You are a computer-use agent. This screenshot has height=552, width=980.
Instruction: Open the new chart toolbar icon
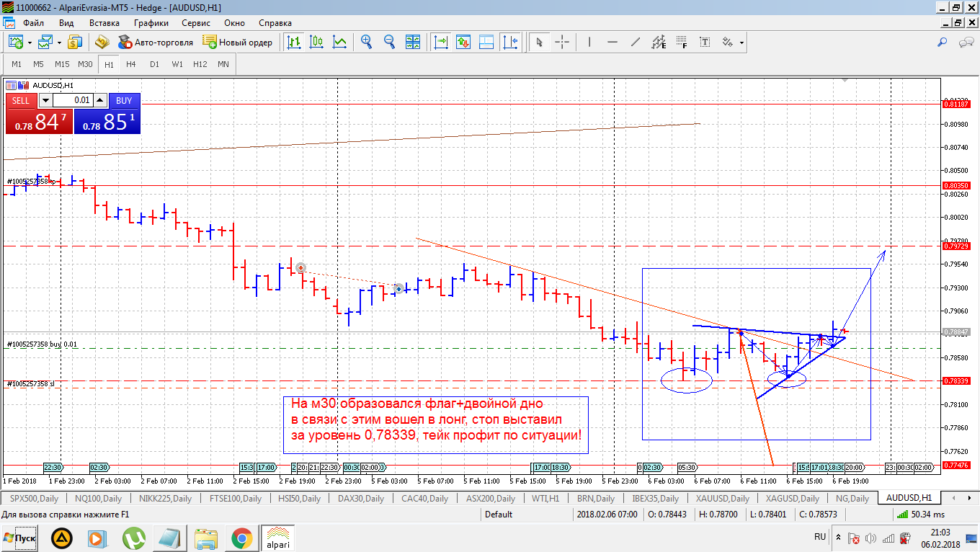click(17, 42)
